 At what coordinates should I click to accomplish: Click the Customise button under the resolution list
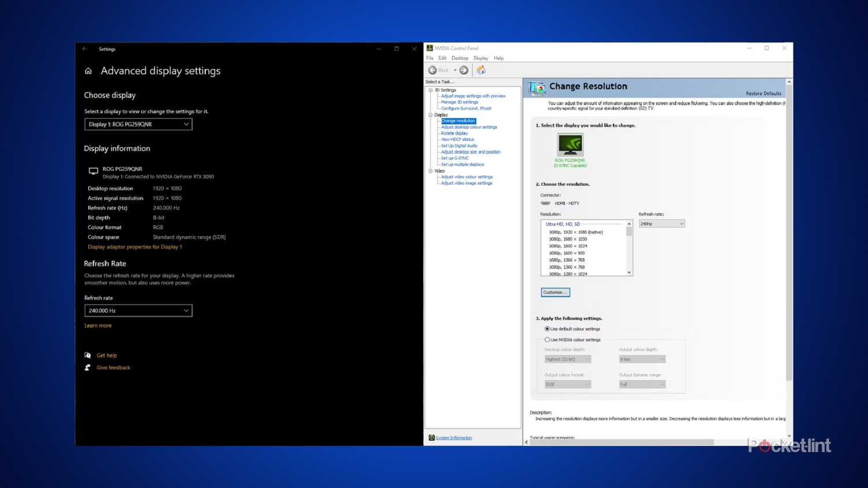pyautogui.click(x=554, y=292)
